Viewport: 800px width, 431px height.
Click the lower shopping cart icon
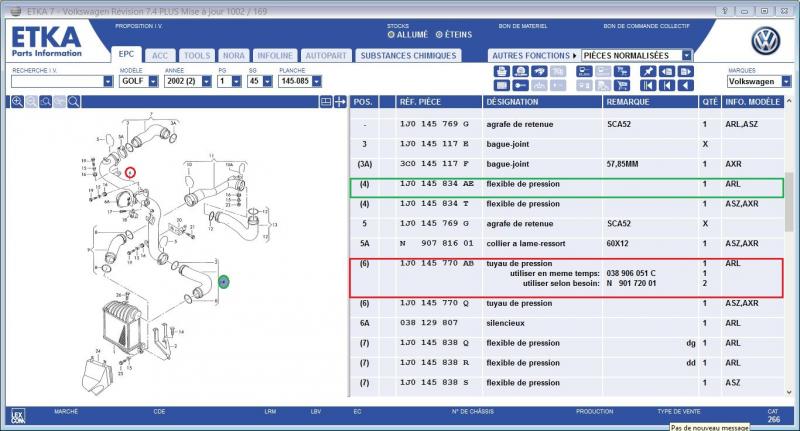pyautogui.click(x=622, y=85)
